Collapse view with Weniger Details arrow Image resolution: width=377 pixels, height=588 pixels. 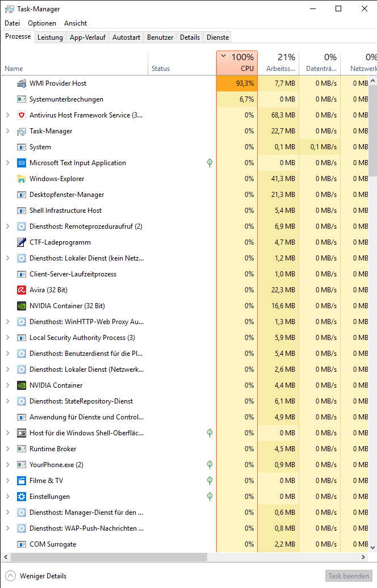coord(10,576)
